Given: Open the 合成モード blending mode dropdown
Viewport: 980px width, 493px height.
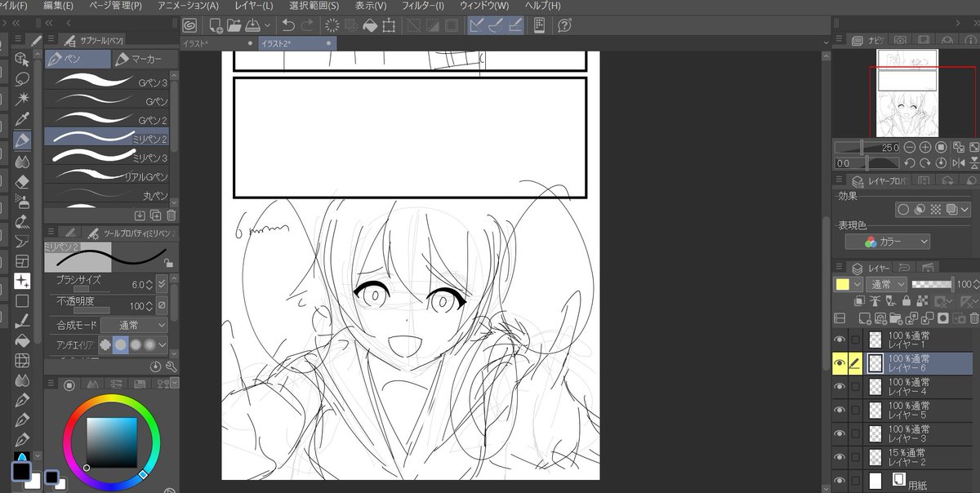Looking at the screenshot, I should (134, 325).
